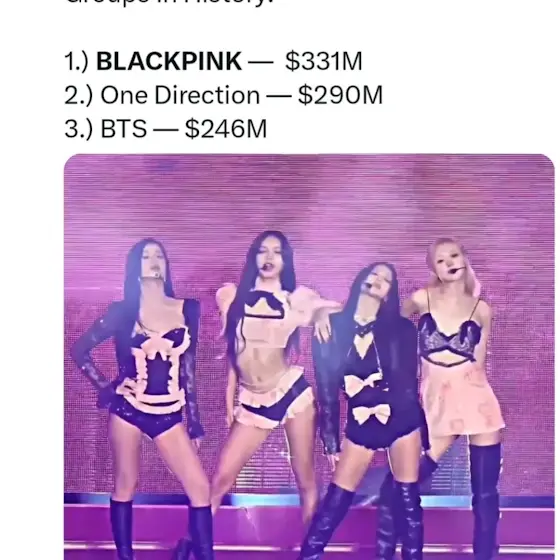Click the blonde performer's pink skirt
The height and width of the screenshot is (560, 560).
pyautogui.click(x=462, y=402)
